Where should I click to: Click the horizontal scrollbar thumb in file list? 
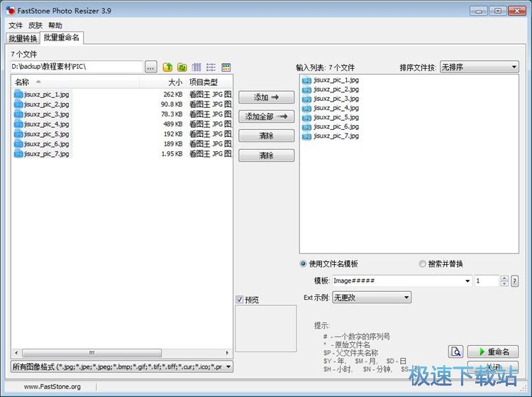[92, 353]
